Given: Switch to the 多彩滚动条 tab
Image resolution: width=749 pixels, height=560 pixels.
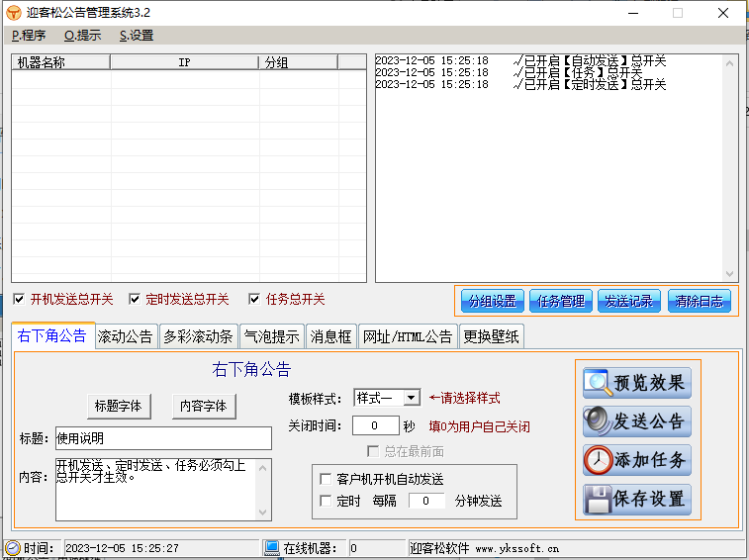Looking at the screenshot, I should [198, 336].
